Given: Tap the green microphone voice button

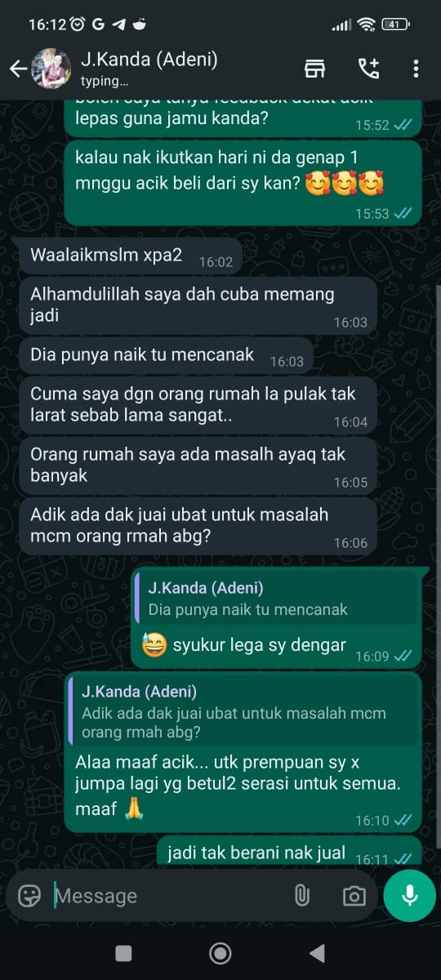Looking at the screenshot, I should (x=410, y=896).
